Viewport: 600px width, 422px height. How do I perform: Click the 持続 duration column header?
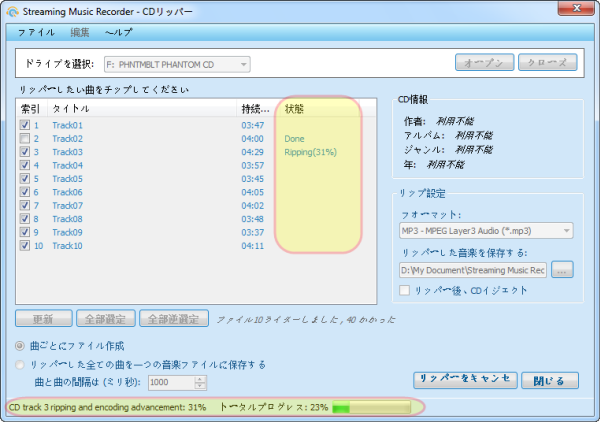pyautogui.click(x=256, y=109)
